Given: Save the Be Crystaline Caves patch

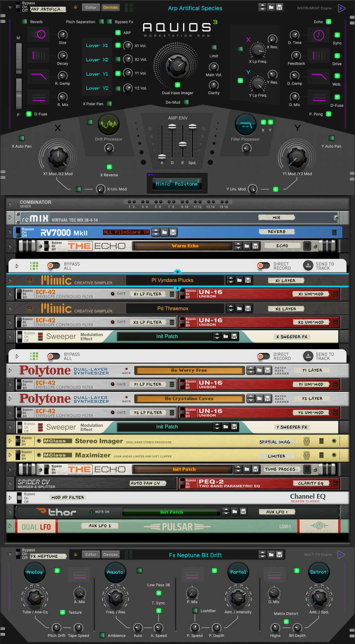Looking at the screenshot, I should point(268,398).
